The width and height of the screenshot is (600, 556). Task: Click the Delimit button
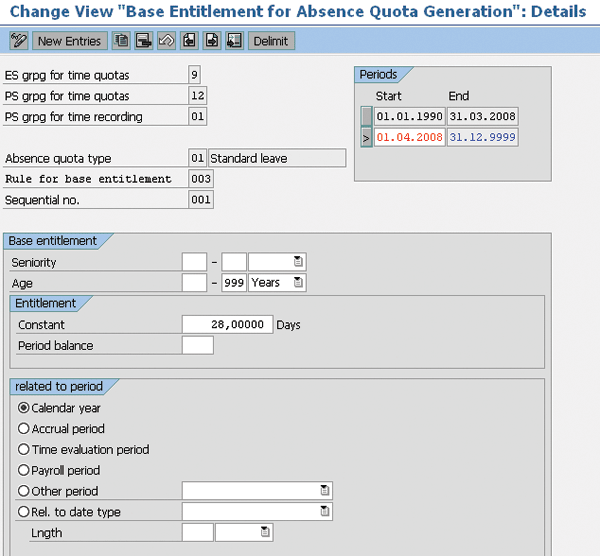point(270,41)
